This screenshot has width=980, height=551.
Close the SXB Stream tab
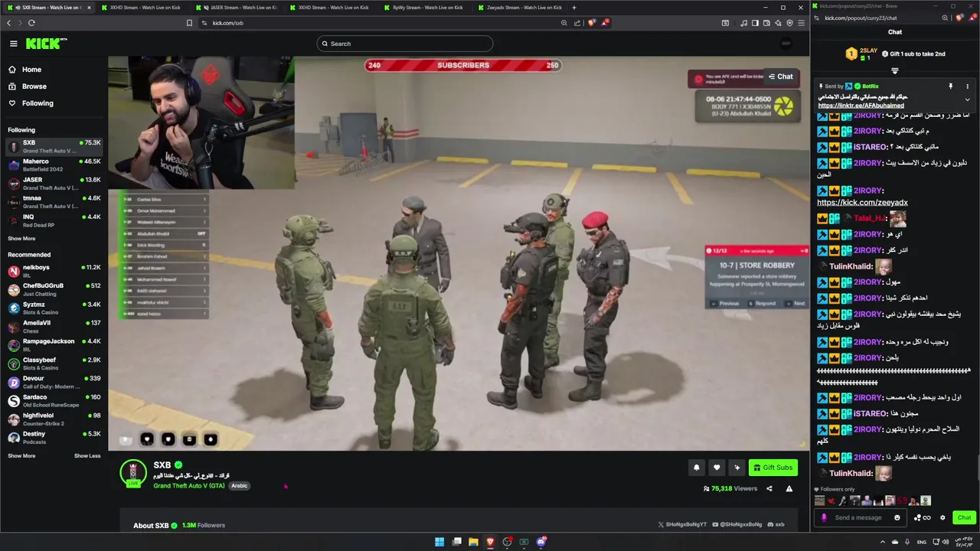click(89, 8)
